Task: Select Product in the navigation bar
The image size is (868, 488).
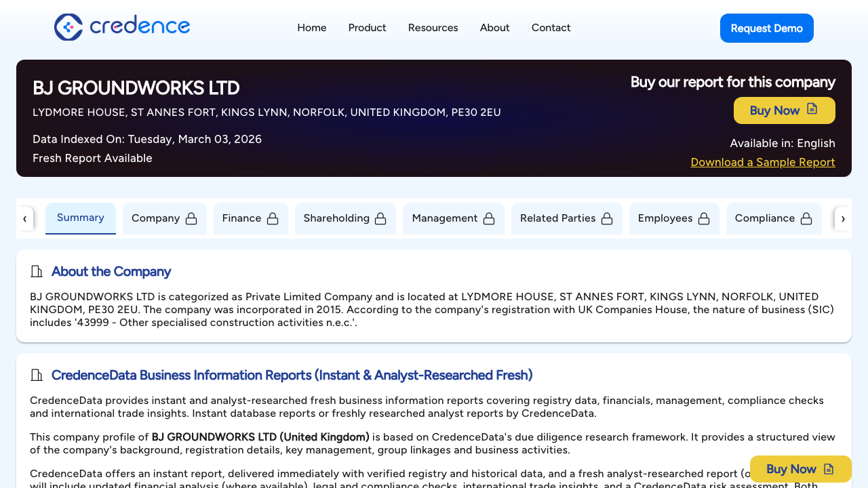Action: pyautogui.click(x=367, y=28)
